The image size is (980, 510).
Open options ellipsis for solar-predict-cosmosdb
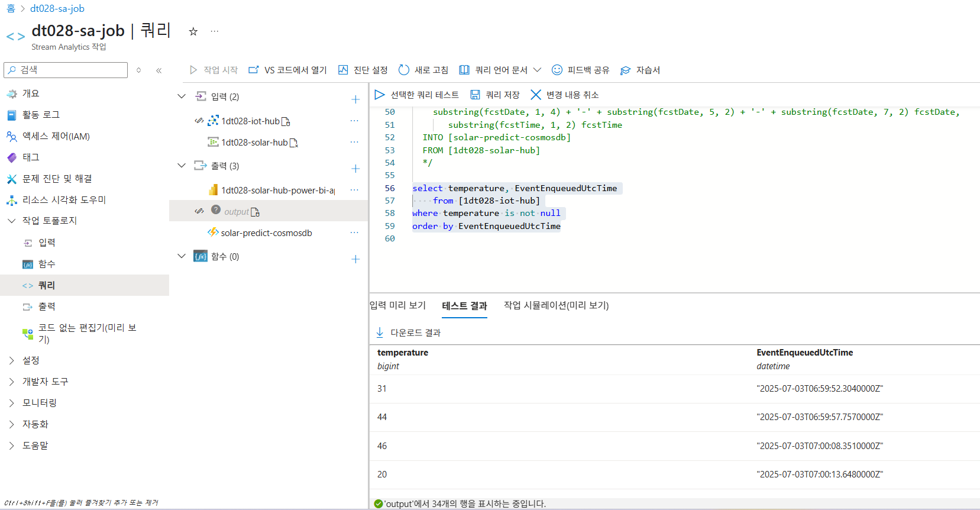click(x=354, y=233)
